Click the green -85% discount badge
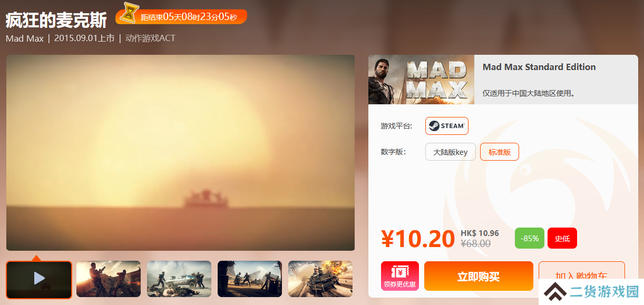Viewport: 644px width, 305px height. click(530, 238)
